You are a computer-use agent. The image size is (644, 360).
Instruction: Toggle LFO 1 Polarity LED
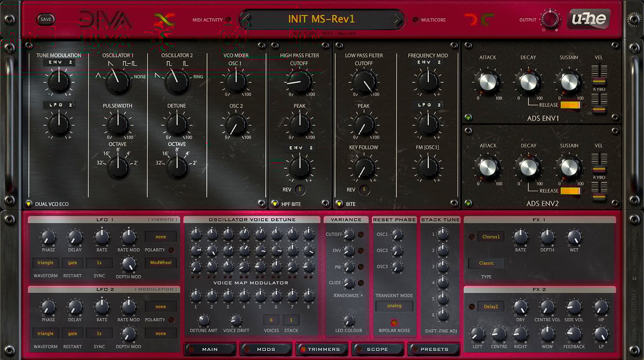click(172, 250)
